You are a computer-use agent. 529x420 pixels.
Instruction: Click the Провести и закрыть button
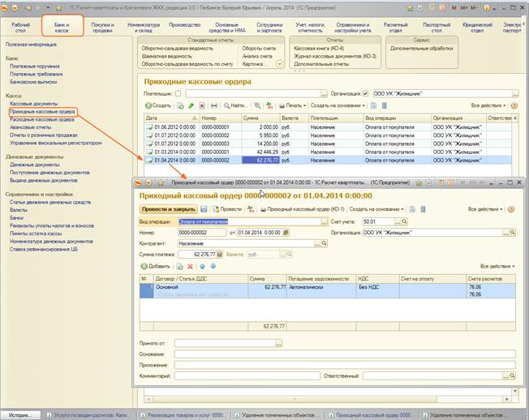coord(169,209)
